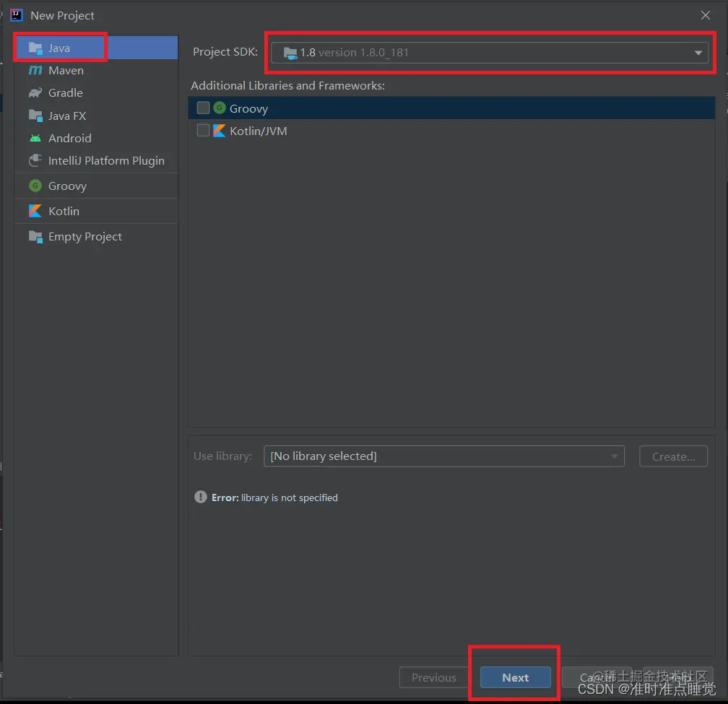Click the IntelliJ IDEA logo in title bar
The height and width of the screenshot is (704, 728).
coord(16,15)
